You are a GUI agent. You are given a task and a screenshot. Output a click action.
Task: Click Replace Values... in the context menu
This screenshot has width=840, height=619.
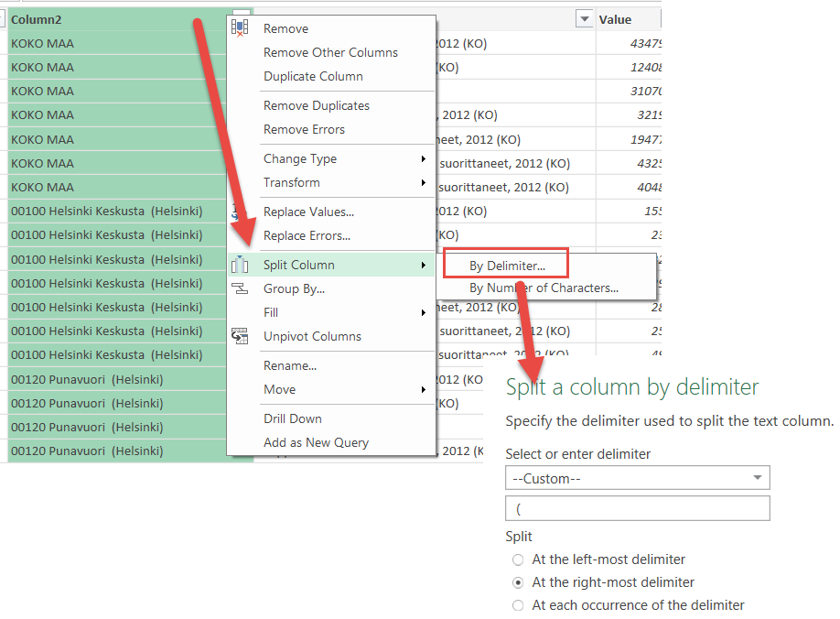point(308,212)
